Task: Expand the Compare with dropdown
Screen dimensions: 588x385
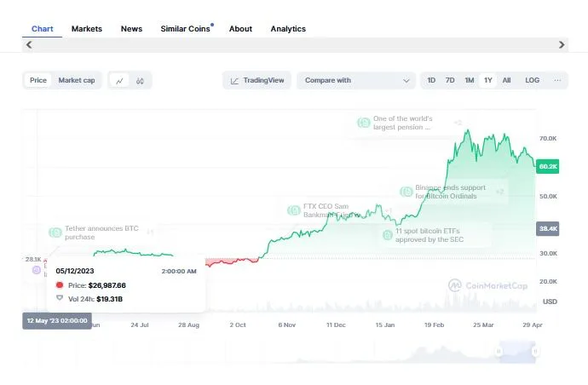Action: [356, 80]
